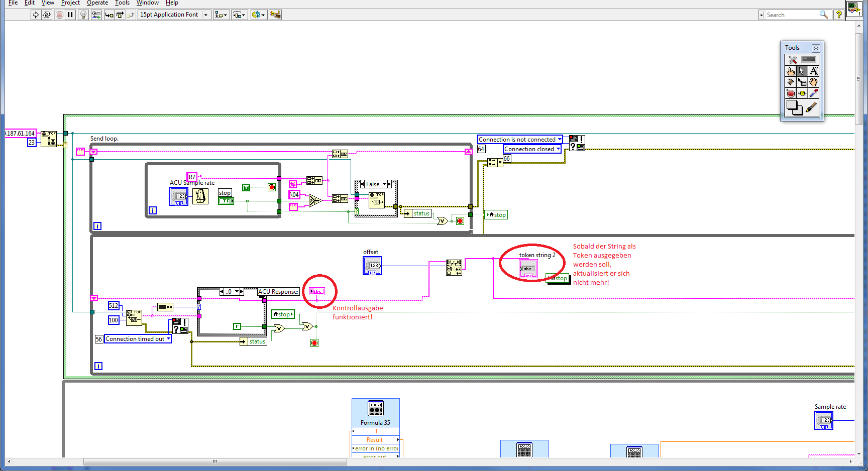This screenshot has width=868, height=471.
Task: Click the stop Boolean control terminal
Action: 226,201
